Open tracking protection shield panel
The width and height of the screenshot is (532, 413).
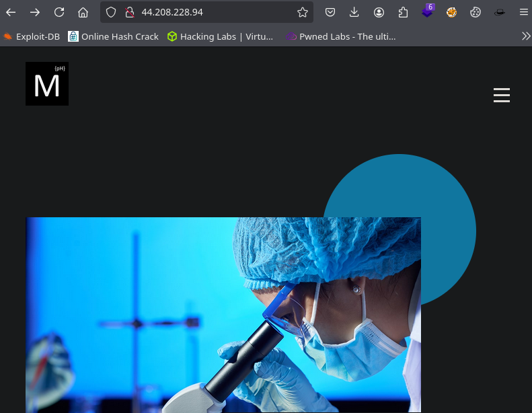click(x=112, y=12)
